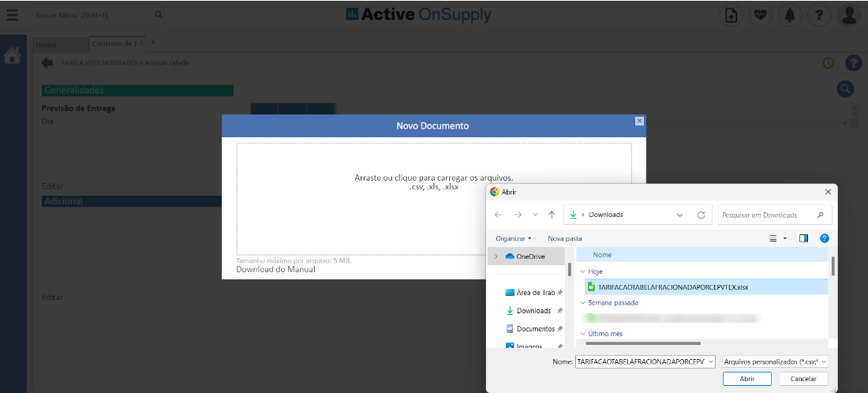Click the Nome column header
The width and height of the screenshot is (868, 393).
coord(702,255)
